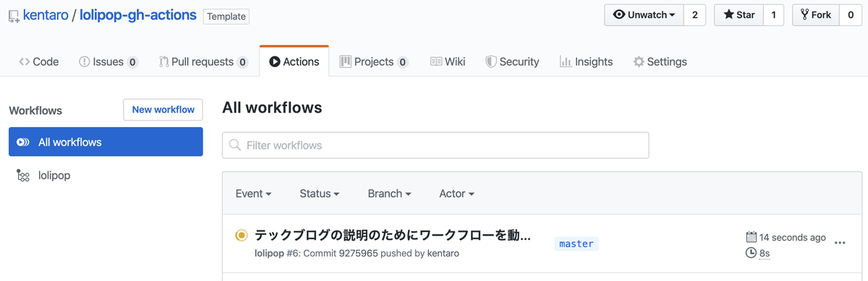This screenshot has height=281, width=868.
Task: Click the search magnifier icon in filter box
Action: click(235, 145)
